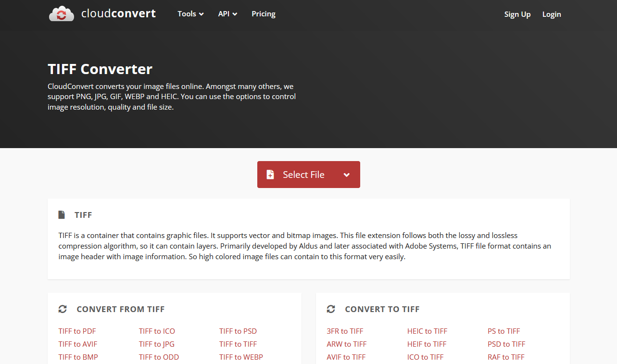Screen dimensions: 617x364
Task: Open the TIFF to ICO converter
Action: [x=157, y=331]
